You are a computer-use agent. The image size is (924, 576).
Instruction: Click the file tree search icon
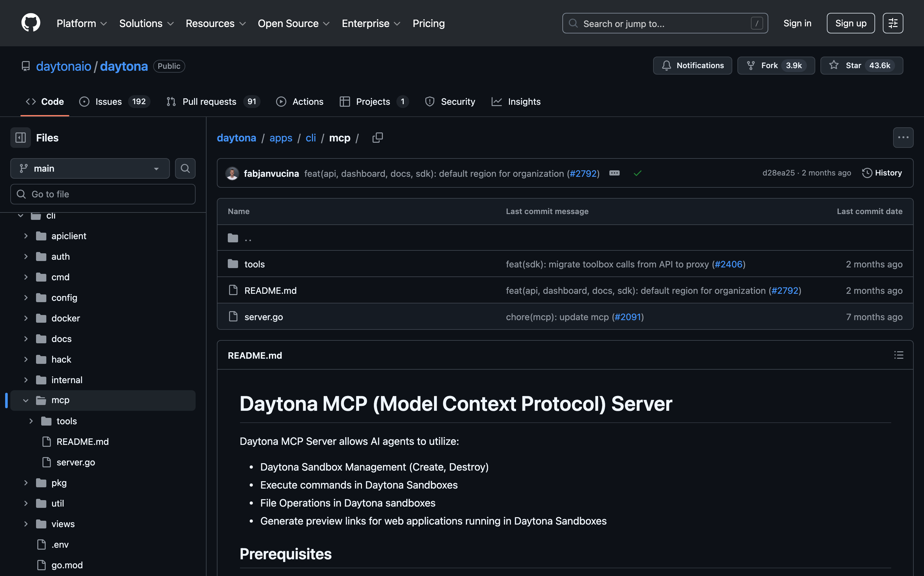click(x=185, y=168)
